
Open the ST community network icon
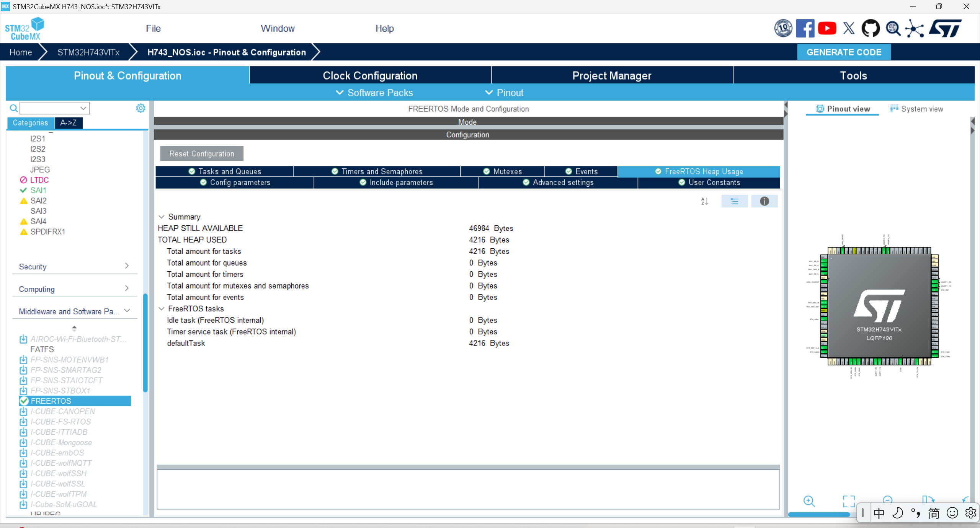click(915, 28)
